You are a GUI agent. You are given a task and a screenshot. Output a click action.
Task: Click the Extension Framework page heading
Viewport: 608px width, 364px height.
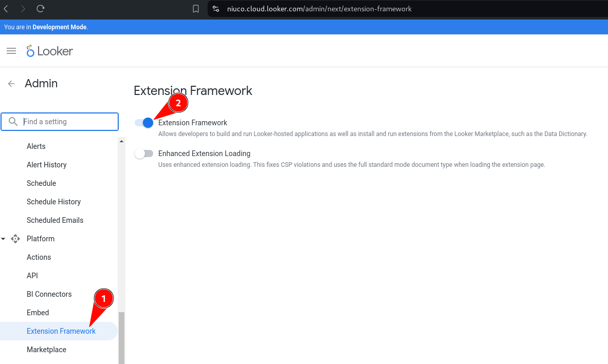click(x=193, y=90)
